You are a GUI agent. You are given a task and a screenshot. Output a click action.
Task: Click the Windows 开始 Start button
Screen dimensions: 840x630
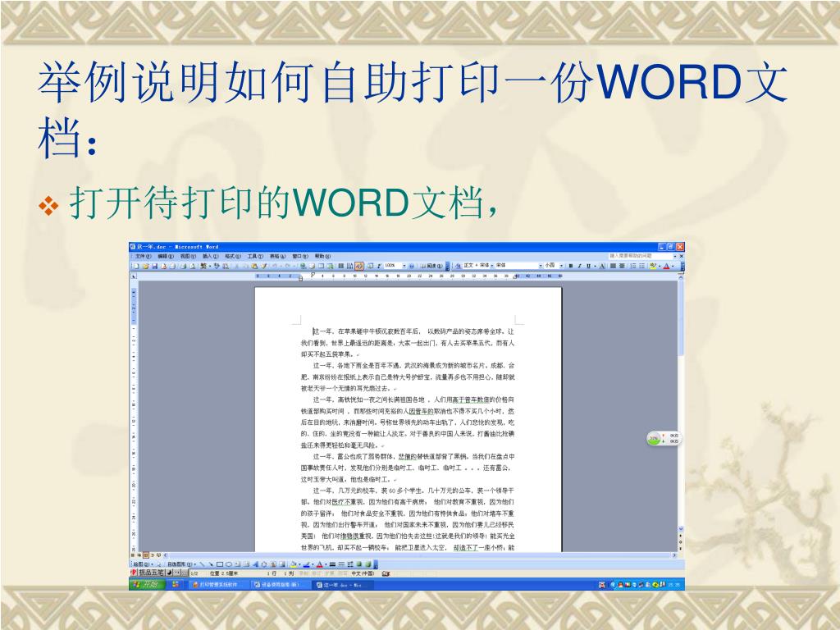pos(148,584)
